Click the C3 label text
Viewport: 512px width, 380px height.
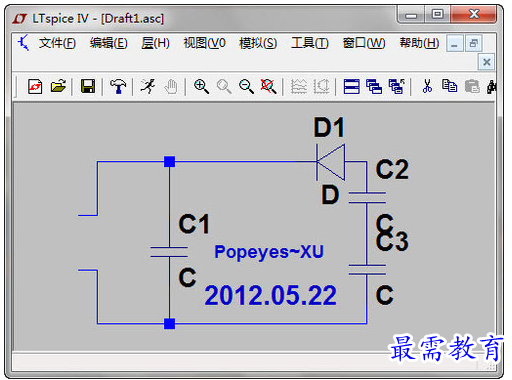pos(392,241)
